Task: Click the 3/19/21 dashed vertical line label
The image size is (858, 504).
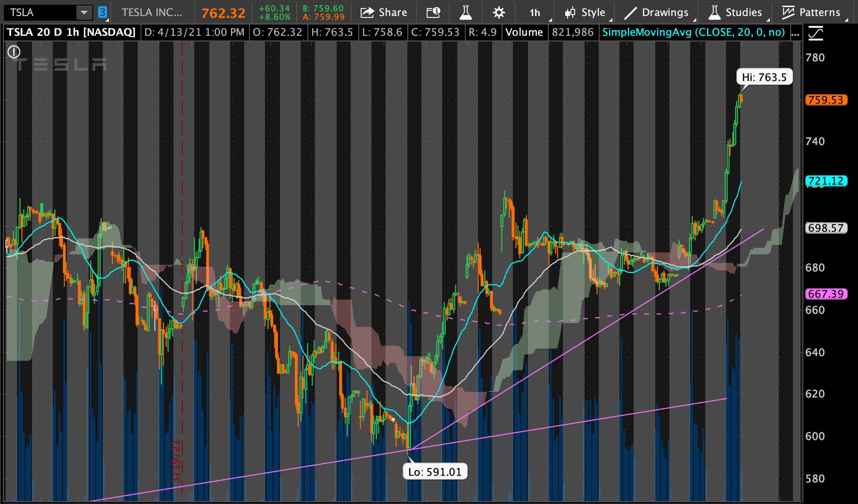Action: click(177, 461)
